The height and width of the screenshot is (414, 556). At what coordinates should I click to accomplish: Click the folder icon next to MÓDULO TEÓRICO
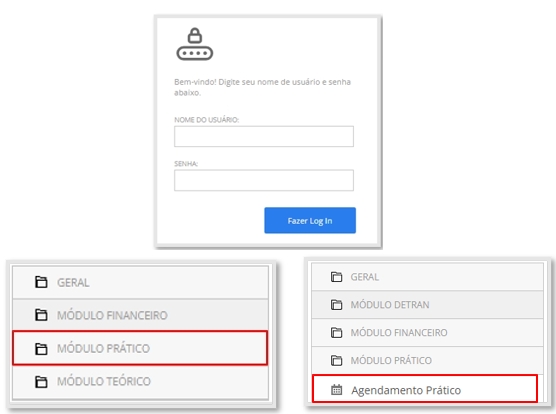pyautogui.click(x=41, y=381)
